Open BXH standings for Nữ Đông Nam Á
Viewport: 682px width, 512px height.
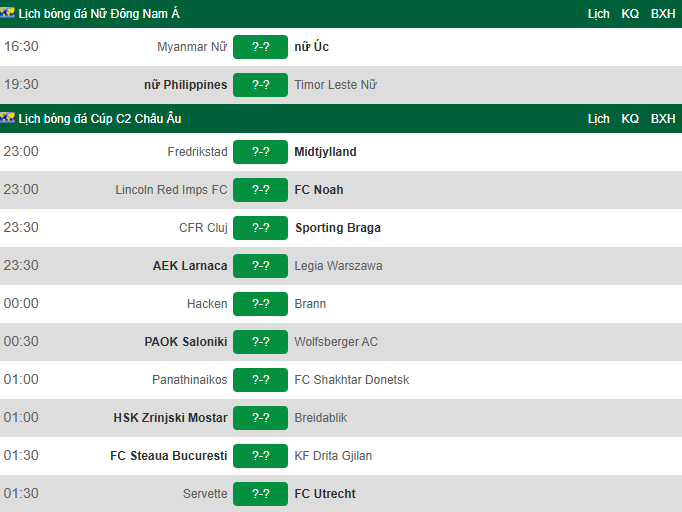(663, 14)
